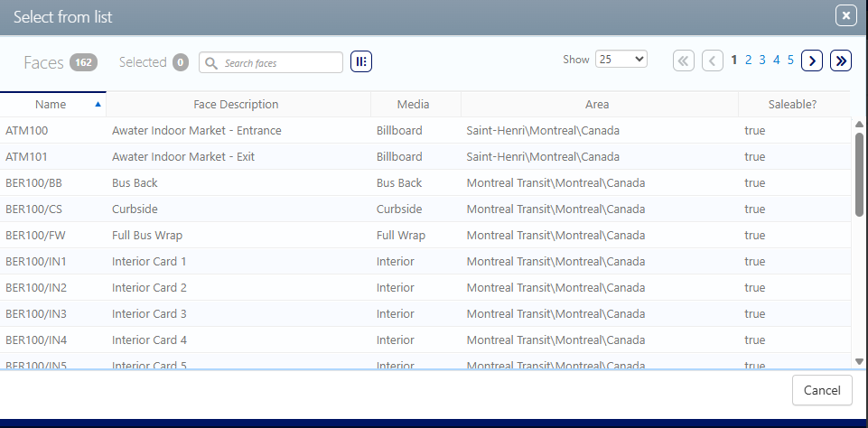Click the previous page arrow

coord(713,60)
